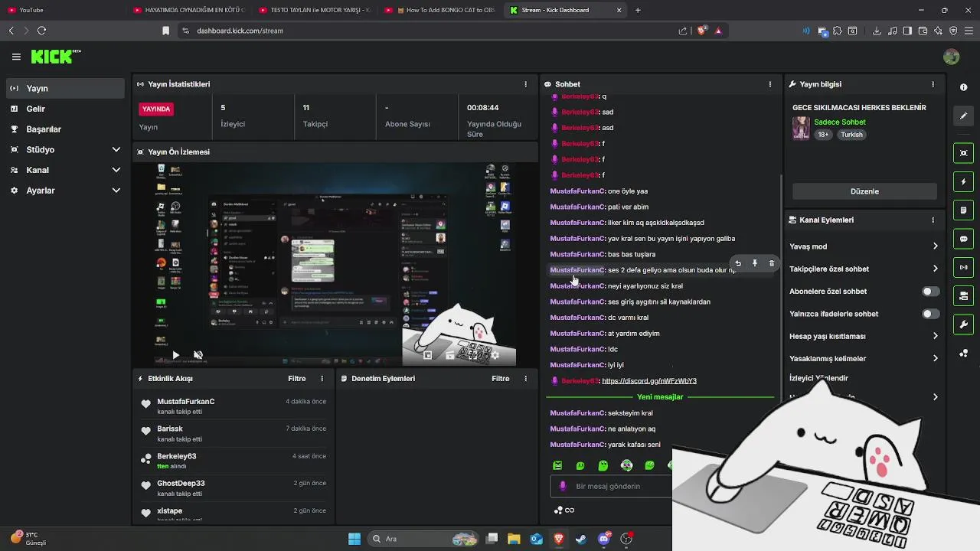Screen dimensions: 980x551
Task: Open Yavaş mod settings
Action: pos(864,246)
